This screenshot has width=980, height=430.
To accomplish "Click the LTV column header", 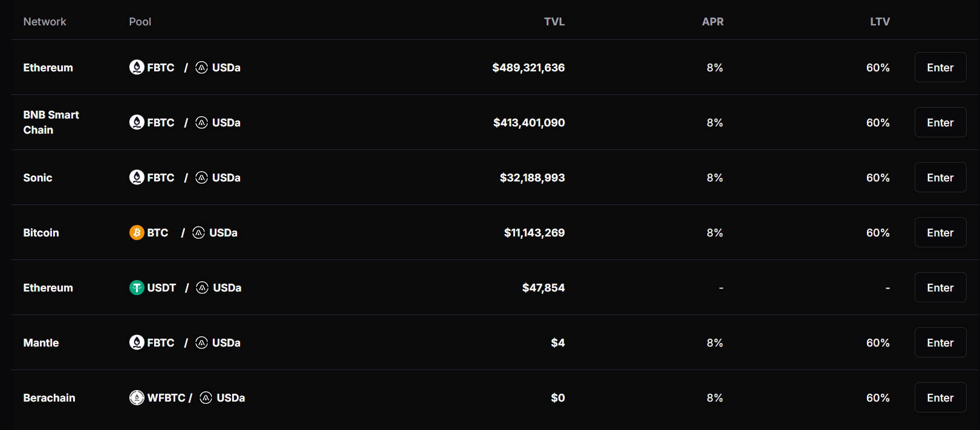I will 880,22.
